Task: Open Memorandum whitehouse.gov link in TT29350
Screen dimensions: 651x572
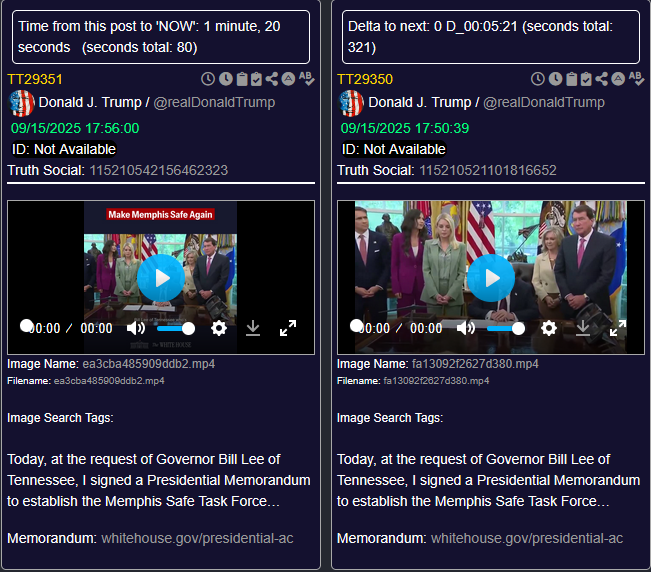Action: tap(527, 538)
